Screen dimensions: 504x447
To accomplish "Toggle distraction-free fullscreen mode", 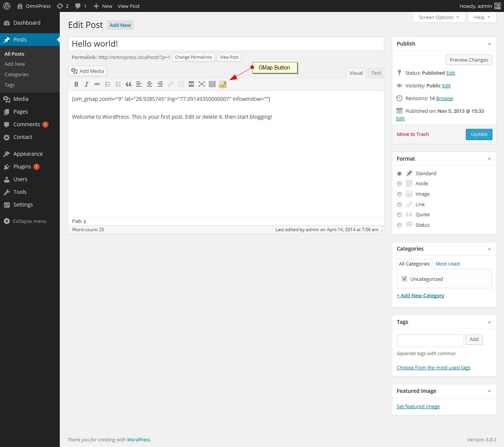I will pos(202,84).
